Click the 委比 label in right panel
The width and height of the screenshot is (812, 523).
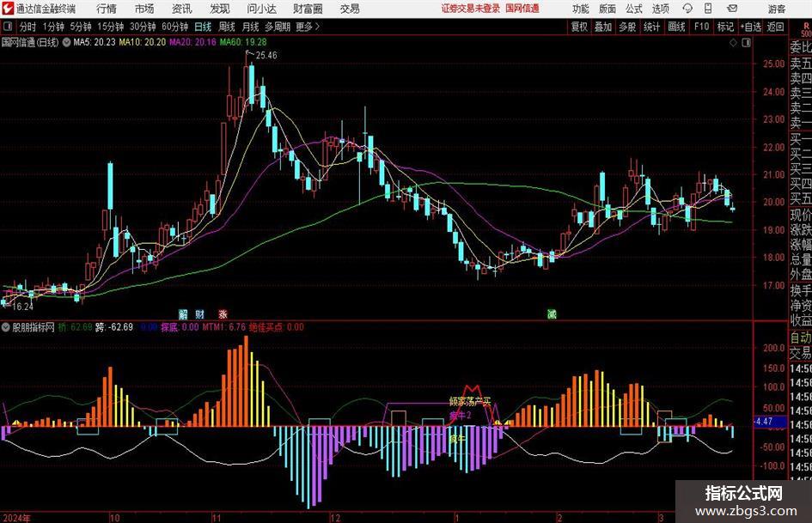(x=801, y=47)
